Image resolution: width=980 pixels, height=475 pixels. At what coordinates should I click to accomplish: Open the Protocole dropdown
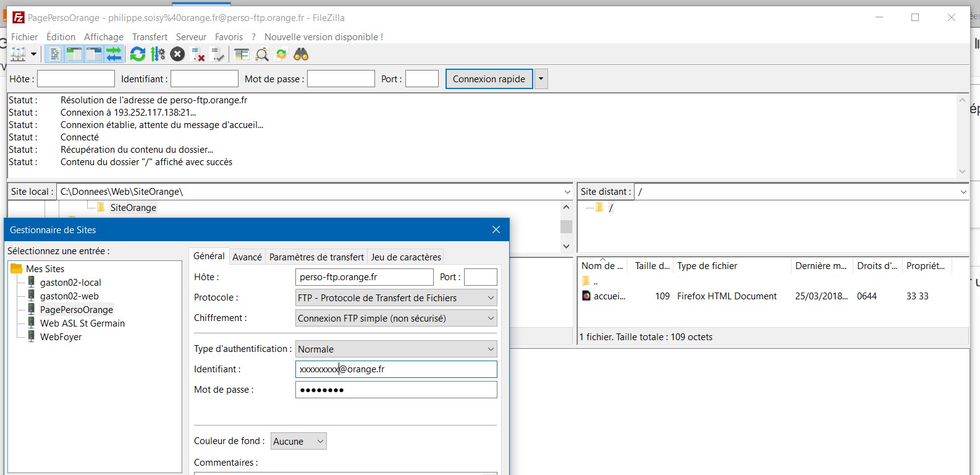pyautogui.click(x=396, y=297)
